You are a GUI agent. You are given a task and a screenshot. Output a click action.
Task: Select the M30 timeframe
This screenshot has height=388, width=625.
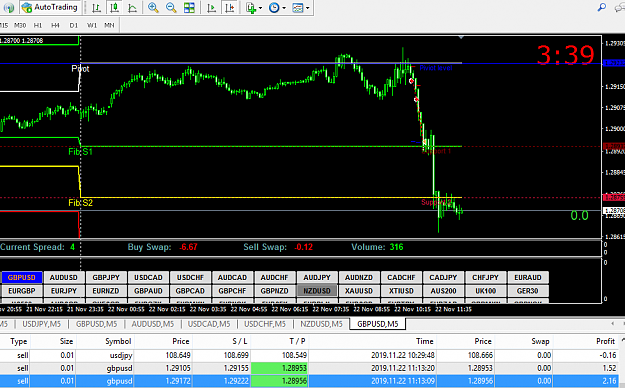coord(20,25)
